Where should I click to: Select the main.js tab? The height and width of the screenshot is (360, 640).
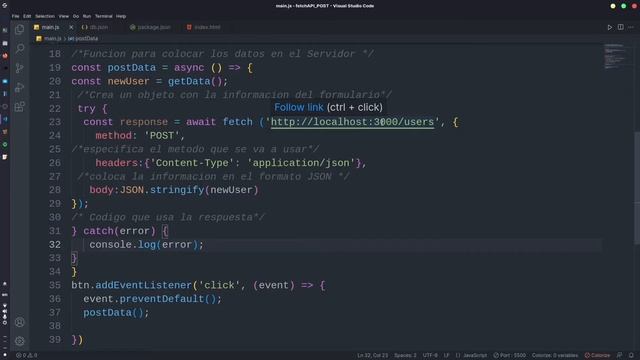(50, 27)
